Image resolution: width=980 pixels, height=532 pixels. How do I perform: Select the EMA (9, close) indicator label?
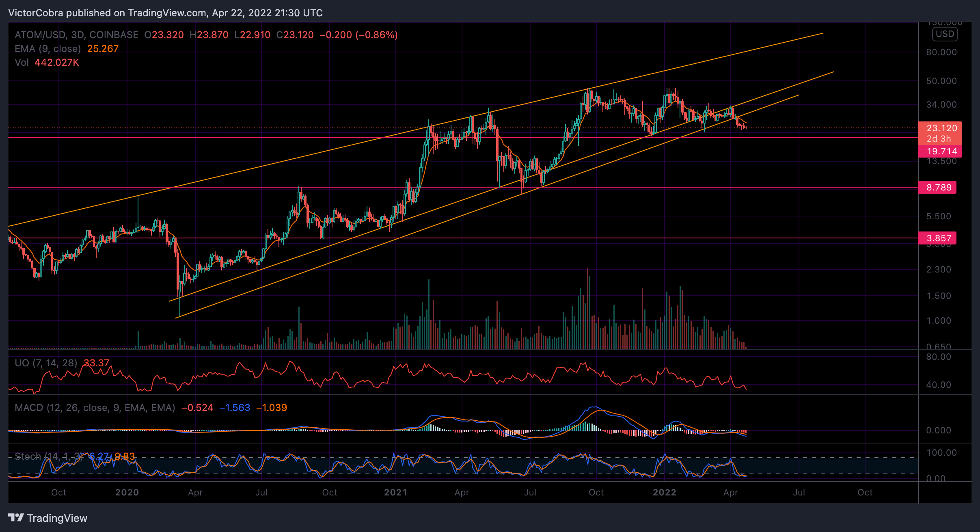point(48,49)
